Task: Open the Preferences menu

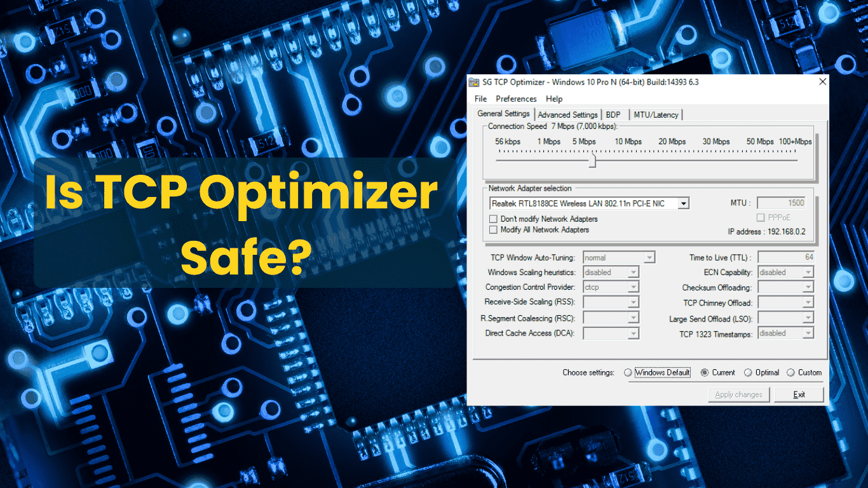Action: (x=516, y=98)
